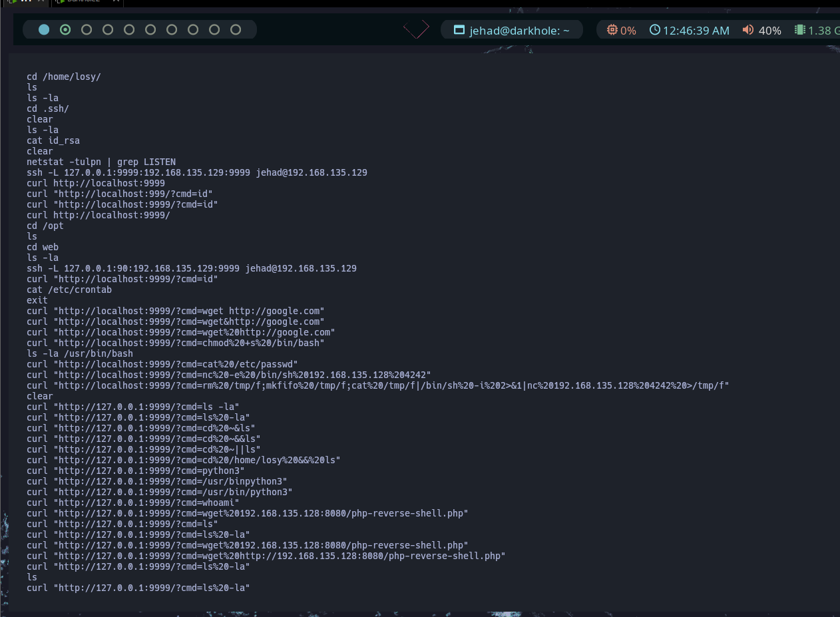
Task: Click the curl 'cmd=wget http://google.com' line
Action: (176, 311)
